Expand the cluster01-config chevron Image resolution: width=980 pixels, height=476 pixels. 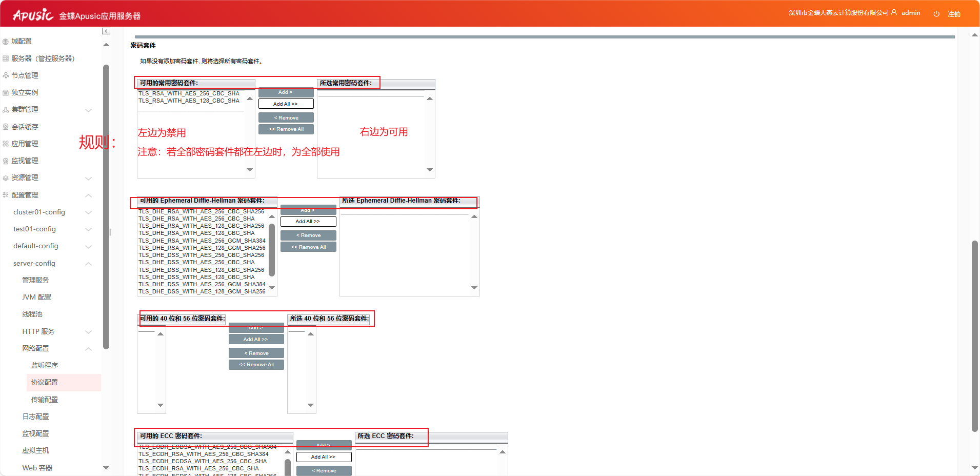pyautogui.click(x=88, y=212)
